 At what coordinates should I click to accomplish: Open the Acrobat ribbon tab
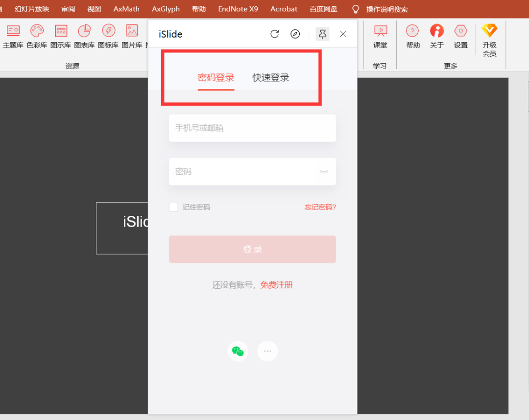[284, 9]
